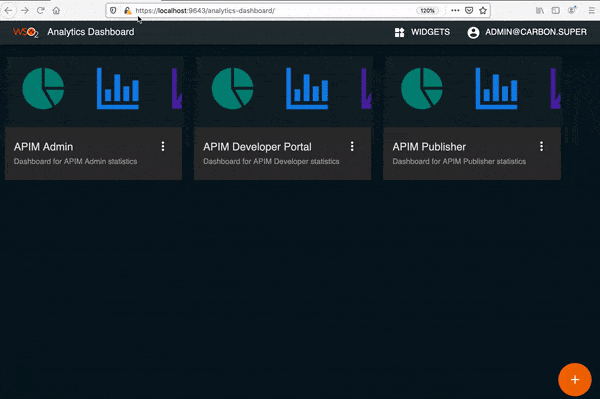
Task: Open the Firefox hamburger menu
Action: [592, 11]
